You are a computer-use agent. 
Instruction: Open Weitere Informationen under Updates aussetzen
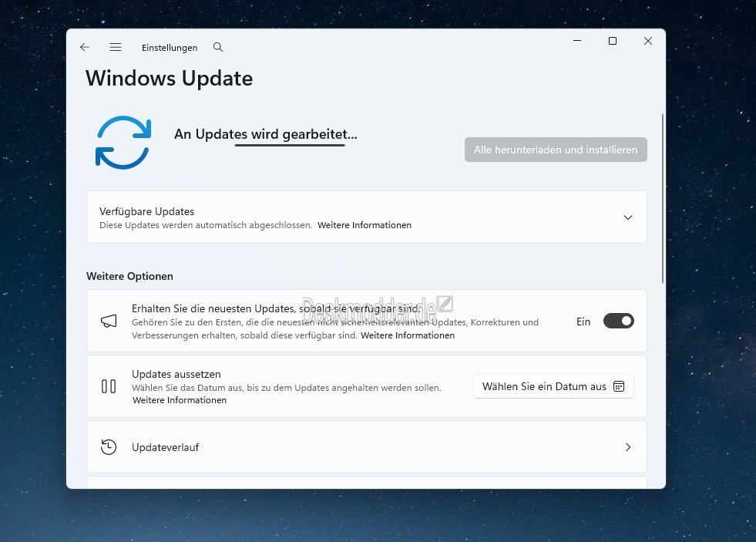[x=180, y=400]
